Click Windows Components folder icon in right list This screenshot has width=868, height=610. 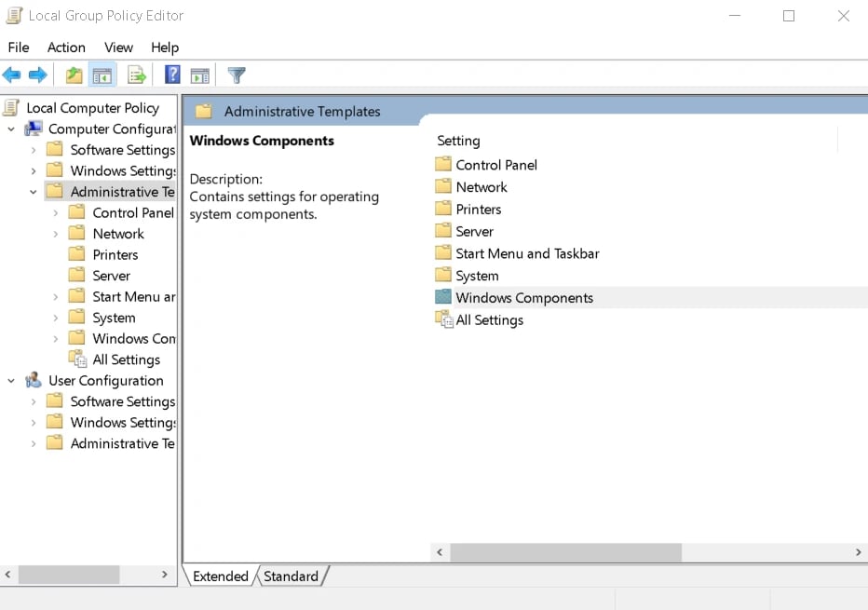[x=443, y=297]
